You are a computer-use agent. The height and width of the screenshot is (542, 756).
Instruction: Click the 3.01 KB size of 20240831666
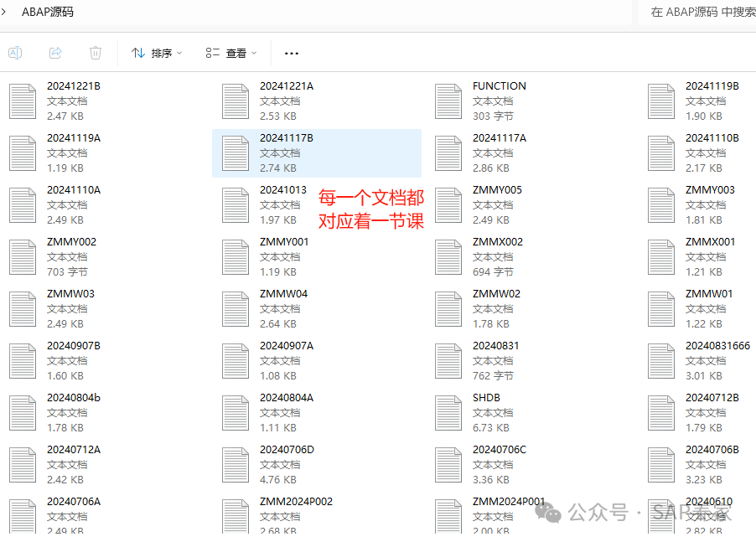coord(704,376)
